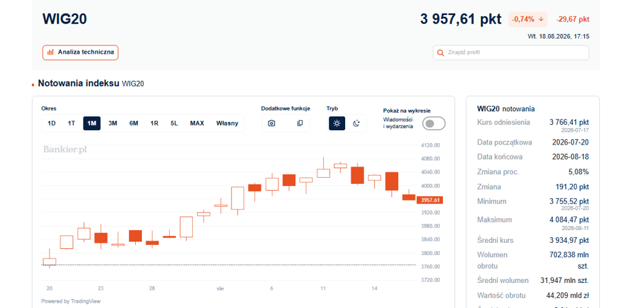Click the Kurs odniesienia value 3 766,41 pkt
The image size is (644, 308).
pos(569,122)
